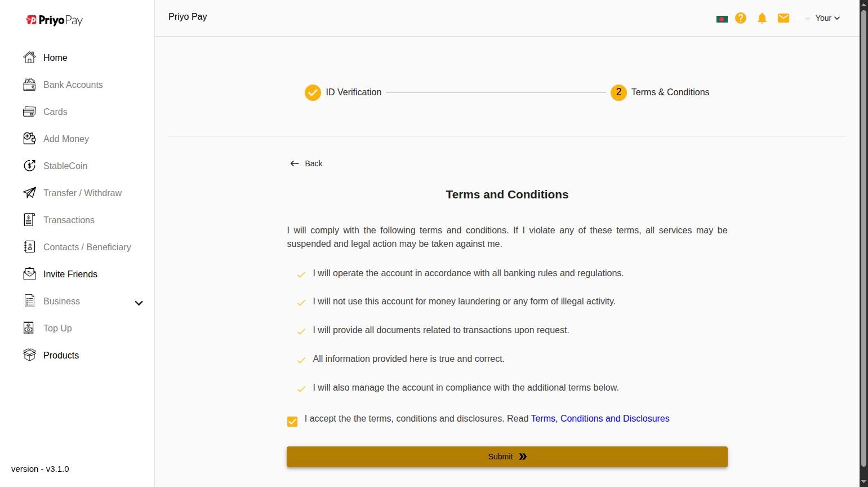Go to Invite Friends menu item
The width and height of the screenshot is (868, 487).
coord(70,274)
